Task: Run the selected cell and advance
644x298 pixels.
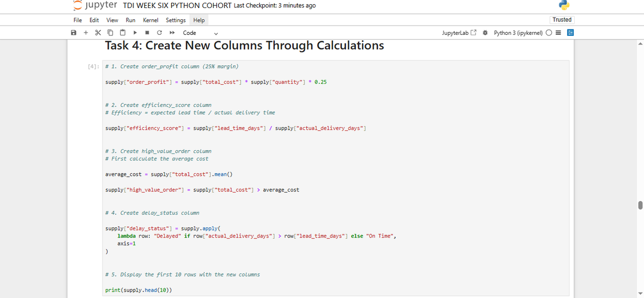Action: point(135,33)
